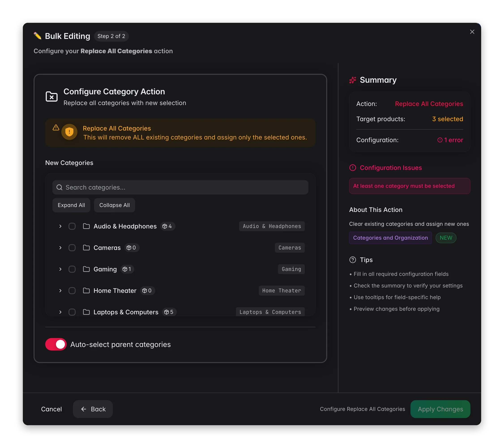This screenshot has height=448, width=504.
Task: Click 'Fill in all required configuration fields' tip
Action: tap(401, 274)
